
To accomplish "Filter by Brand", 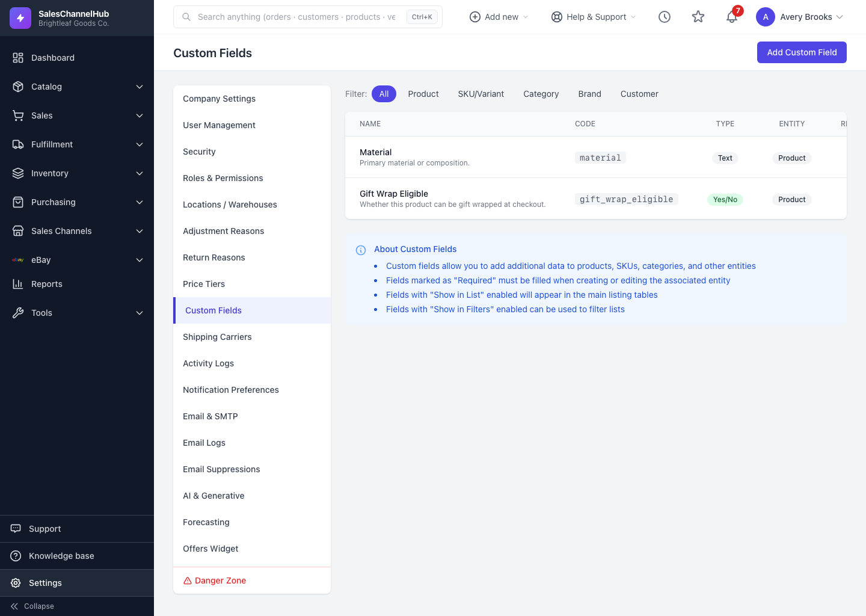I will pos(590,94).
